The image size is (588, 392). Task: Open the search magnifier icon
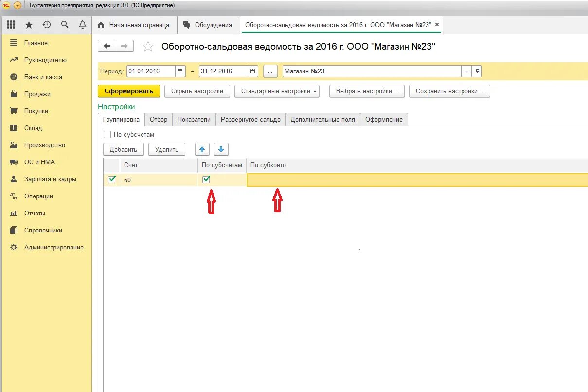pos(65,25)
